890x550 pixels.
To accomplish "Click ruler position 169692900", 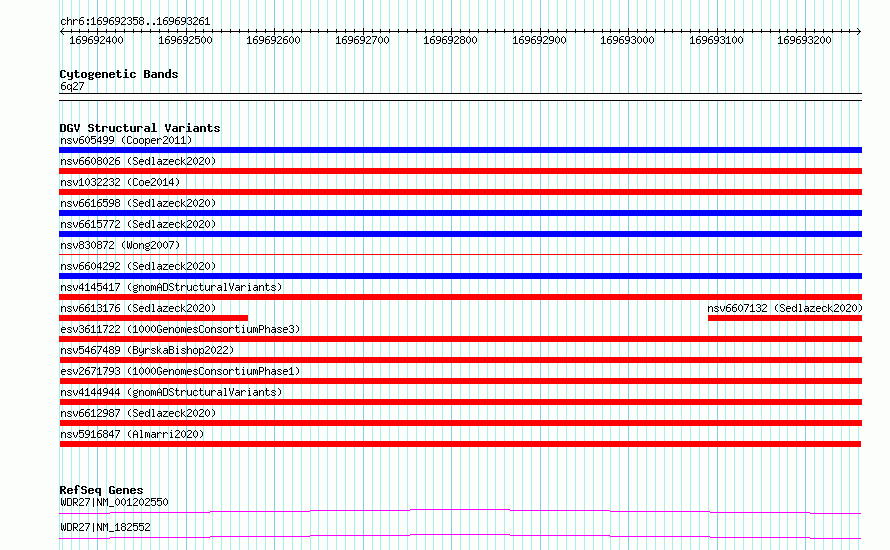I will point(539,40).
